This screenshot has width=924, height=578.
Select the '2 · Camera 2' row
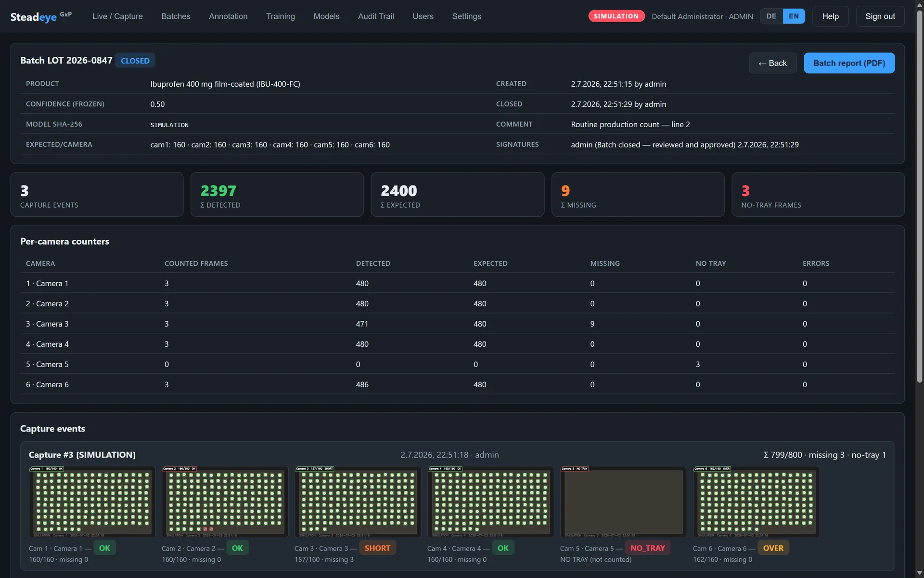click(x=457, y=303)
